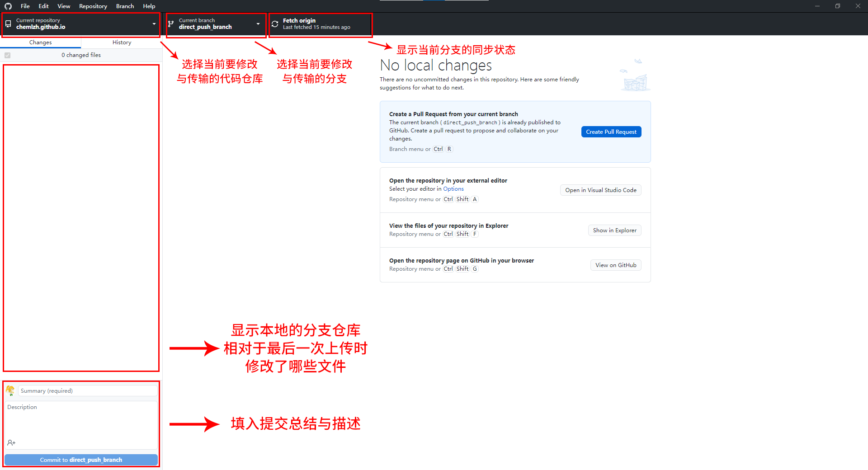Click the 'No local changes' heading
The image size is (868, 470).
(436, 66)
